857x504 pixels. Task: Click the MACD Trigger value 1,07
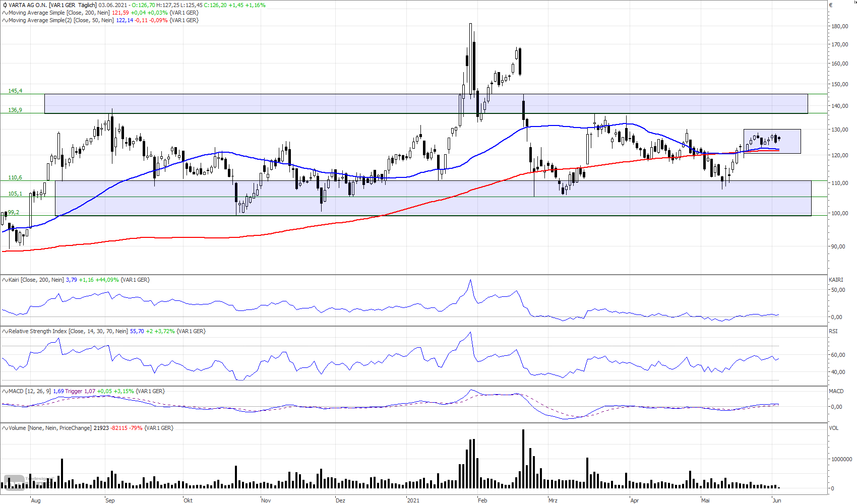(x=90, y=391)
